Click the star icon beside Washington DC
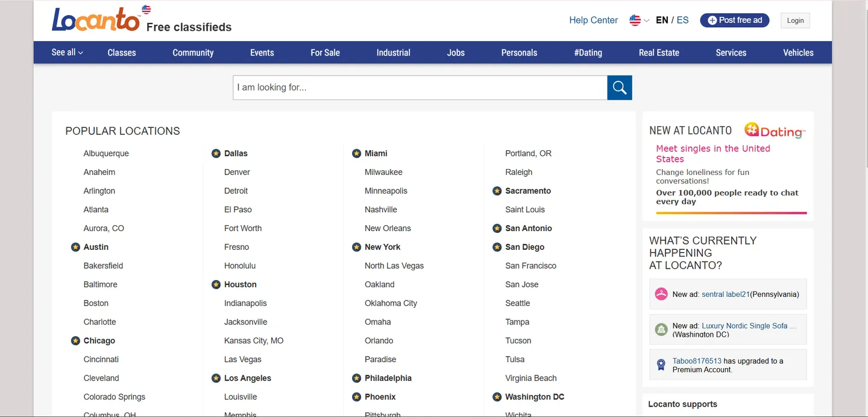The image size is (868, 417). [497, 396]
